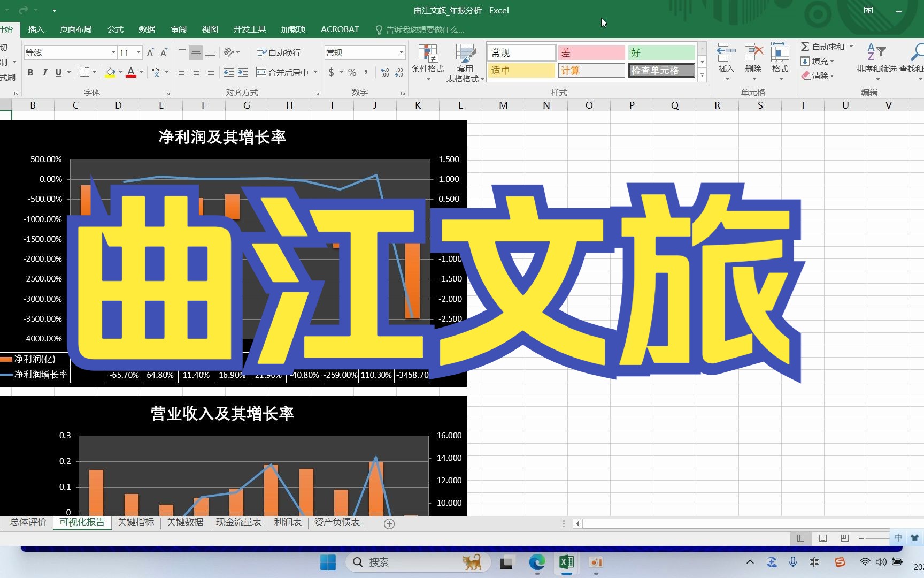Decrease decimal places
Viewport: 924px width, 578px height.
tap(399, 72)
